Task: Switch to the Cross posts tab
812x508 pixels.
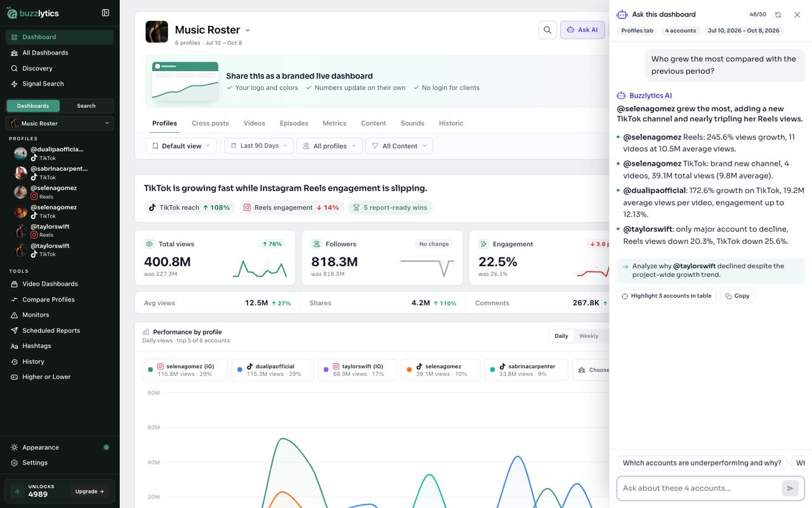Action: point(210,123)
